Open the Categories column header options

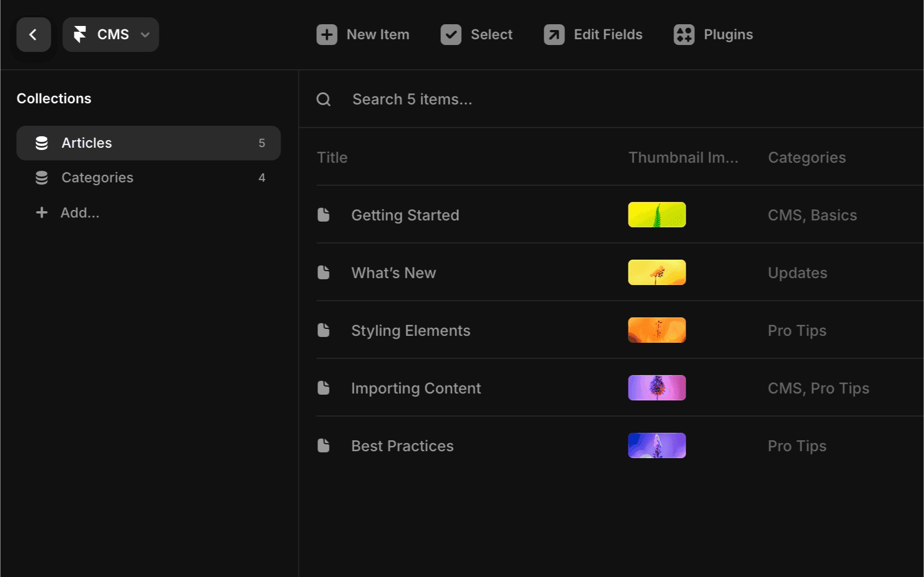click(x=807, y=157)
